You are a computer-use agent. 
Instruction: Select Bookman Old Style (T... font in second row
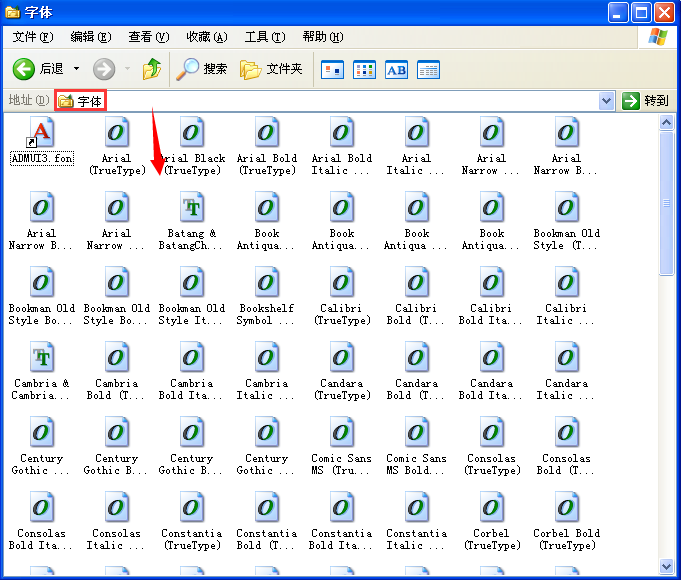tap(566, 222)
